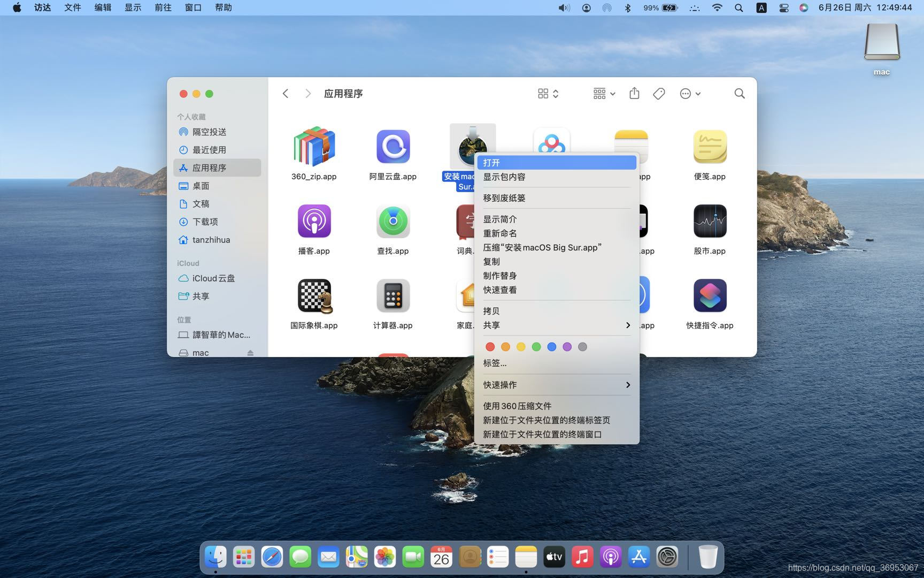Click the Finder forward arrow
This screenshot has height=578, width=924.
tap(307, 94)
